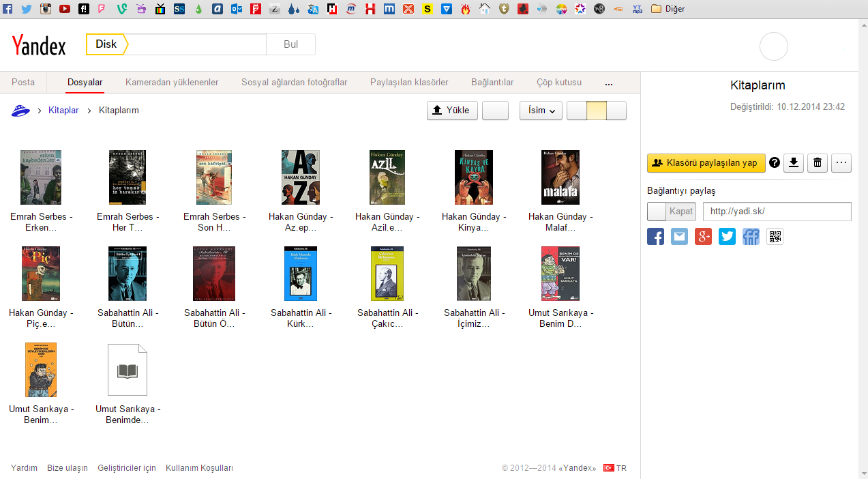
Task: Select the Umut Sarıkaya - Benim D book
Action: [560, 288]
